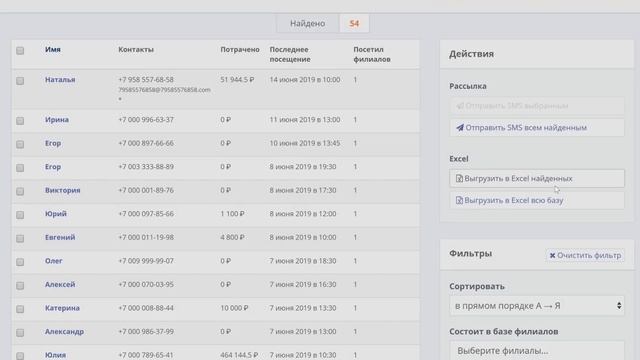Click the spent amount 51 944.5 ₽
The height and width of the screenshot is (360, 640).
[x=237, y=80]
